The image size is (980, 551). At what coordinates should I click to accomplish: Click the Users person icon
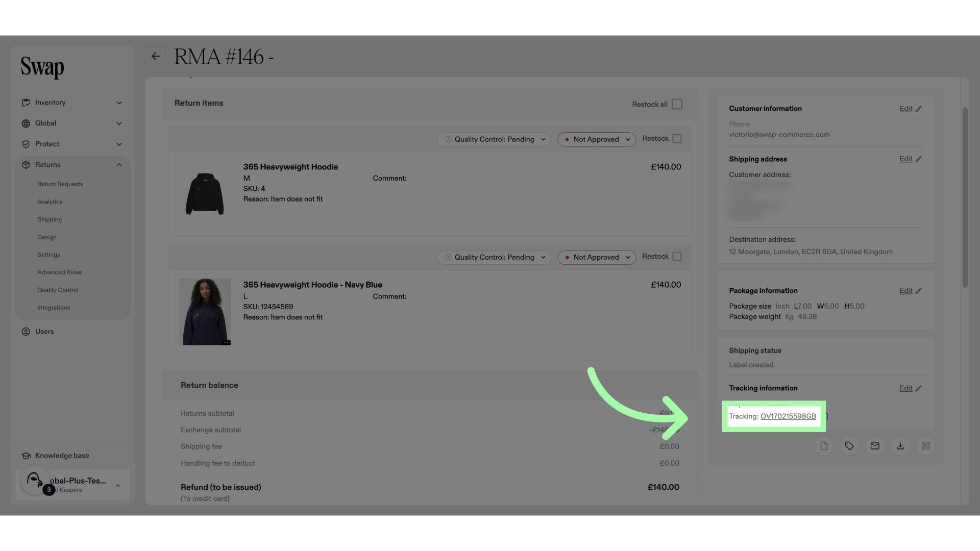(x=26, y=332)
